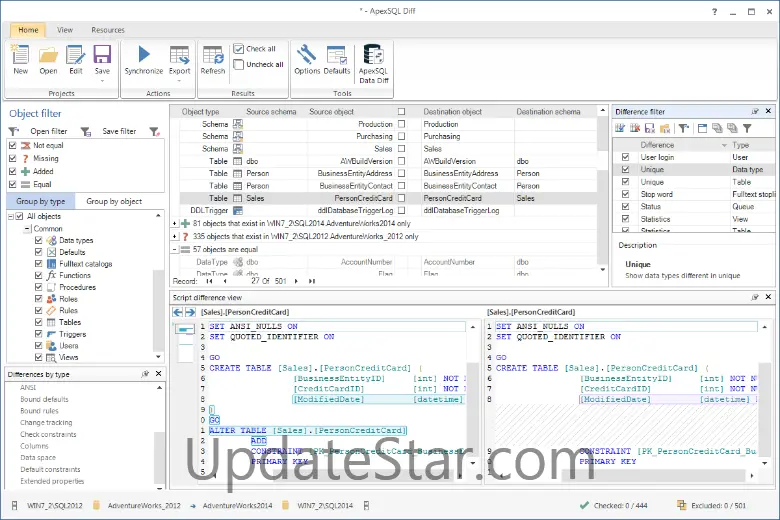Click the New project icon
This screenshot has width=780, height=520.
point(20,59)
